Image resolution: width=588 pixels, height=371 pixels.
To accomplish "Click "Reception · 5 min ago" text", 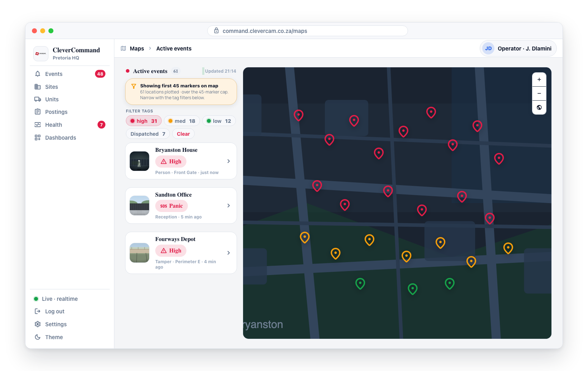I will 179,217.
